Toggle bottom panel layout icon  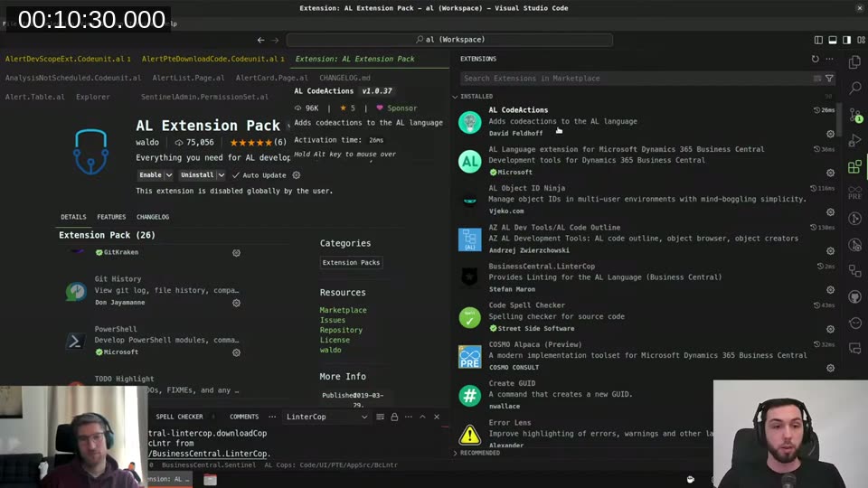(833, 40)
